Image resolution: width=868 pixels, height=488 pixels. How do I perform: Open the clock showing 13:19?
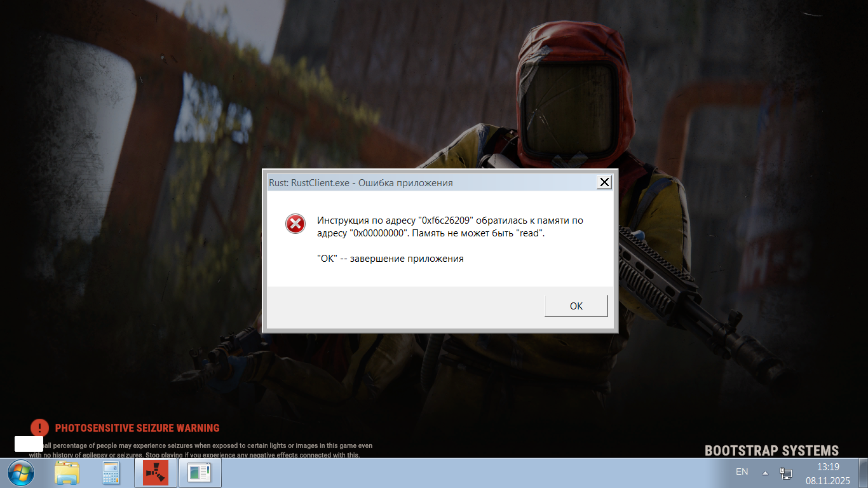coord(828,467)
